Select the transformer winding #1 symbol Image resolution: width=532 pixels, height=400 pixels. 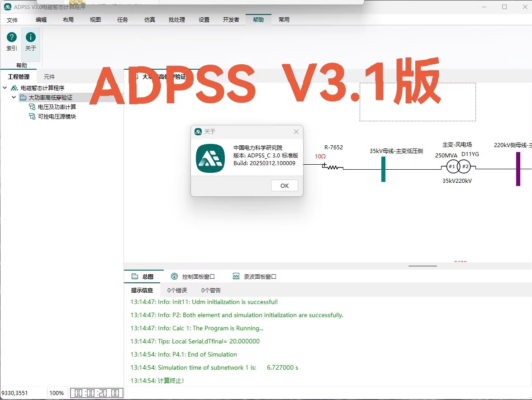point(452,167)
